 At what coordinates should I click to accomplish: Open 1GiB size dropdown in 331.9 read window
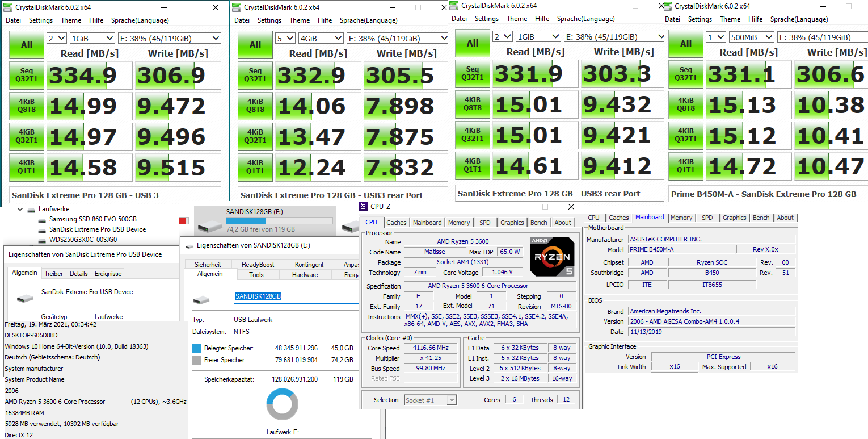pyautogui.click(x=538, y=37)
